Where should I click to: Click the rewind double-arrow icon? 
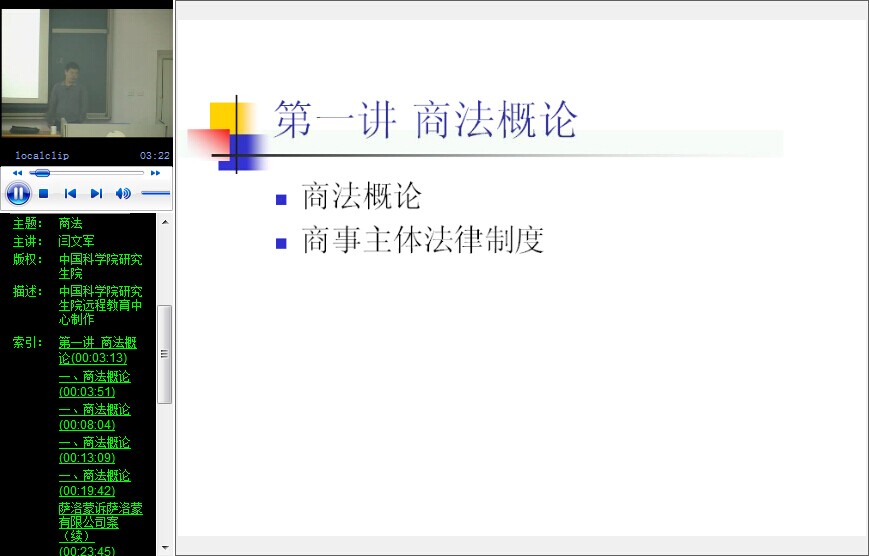coord(17,173)
